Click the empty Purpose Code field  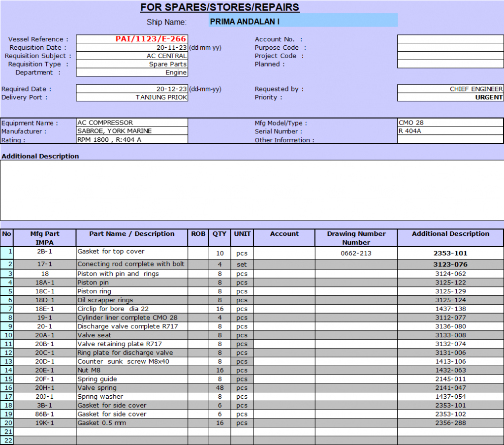(x=450, y=48)
